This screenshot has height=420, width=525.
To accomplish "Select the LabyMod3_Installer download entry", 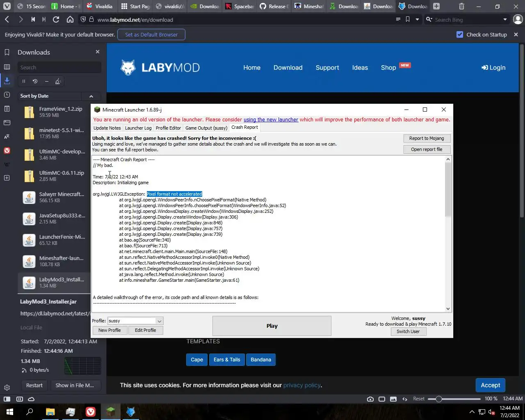I will tap(55, 283).
